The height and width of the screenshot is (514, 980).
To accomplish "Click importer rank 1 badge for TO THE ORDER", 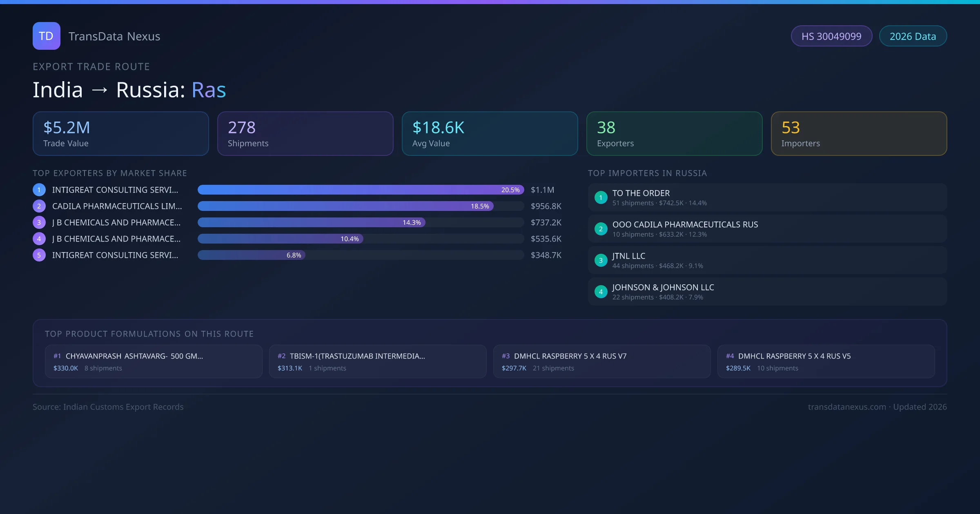I will (x=601, y=197).
